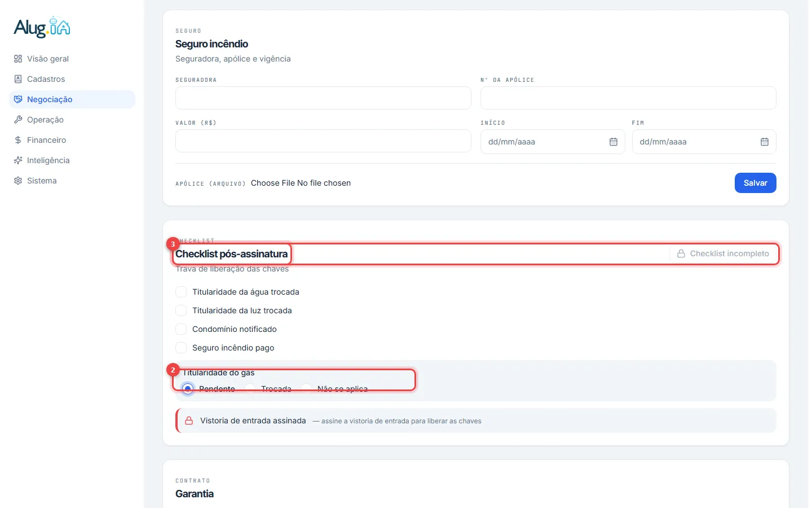Open Visão geral menu item
This screenshot has height=508, width=812.
(72, 59)
